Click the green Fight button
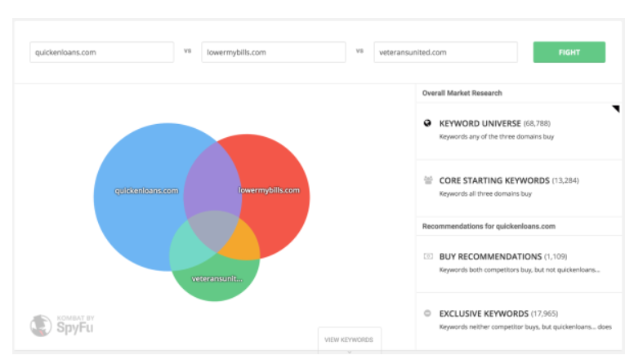 tap(569, 52)
